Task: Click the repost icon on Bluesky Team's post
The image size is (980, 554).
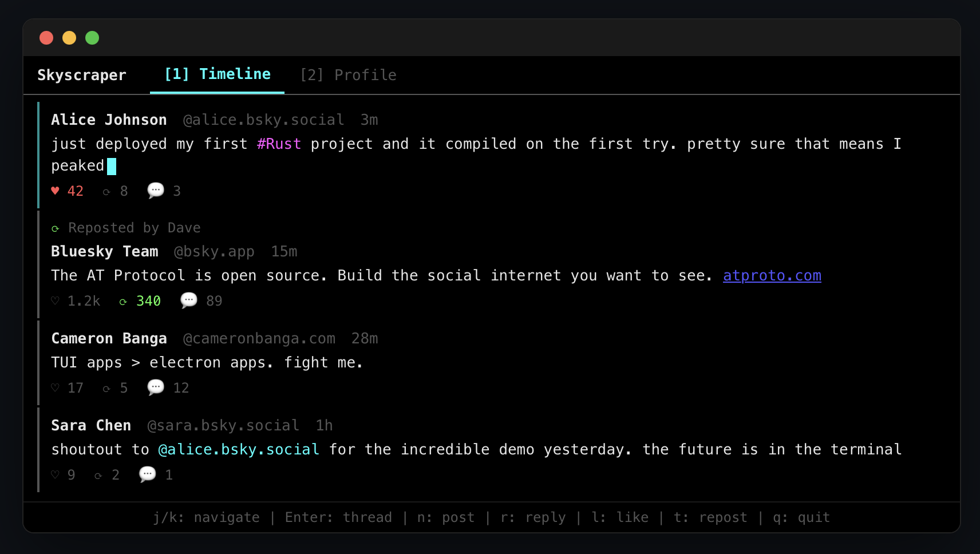Action: point(122,300)
